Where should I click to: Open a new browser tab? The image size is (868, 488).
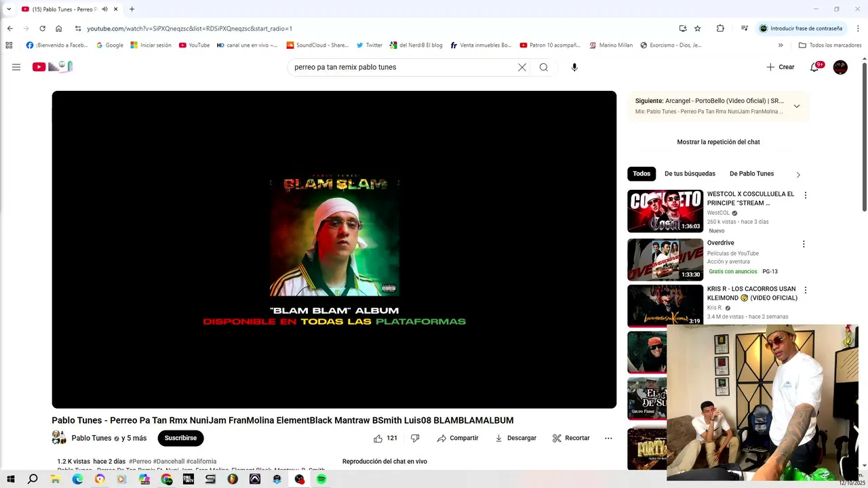132,9
